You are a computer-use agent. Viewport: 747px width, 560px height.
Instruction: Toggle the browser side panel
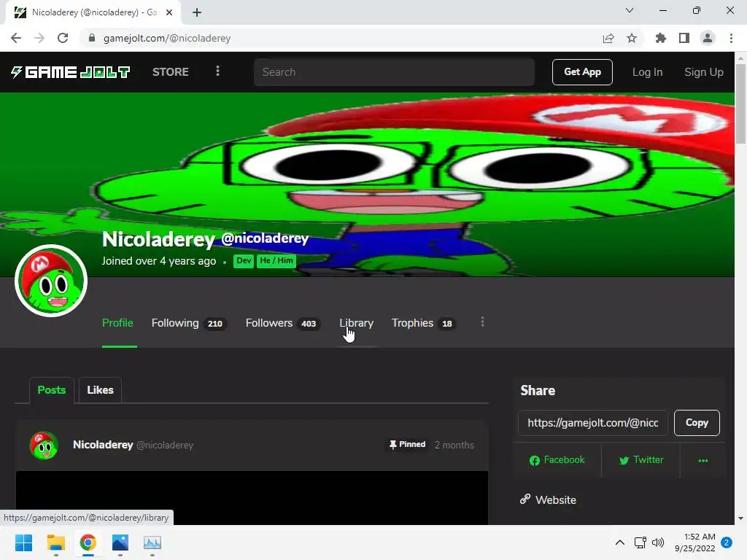tap(684, 38)
